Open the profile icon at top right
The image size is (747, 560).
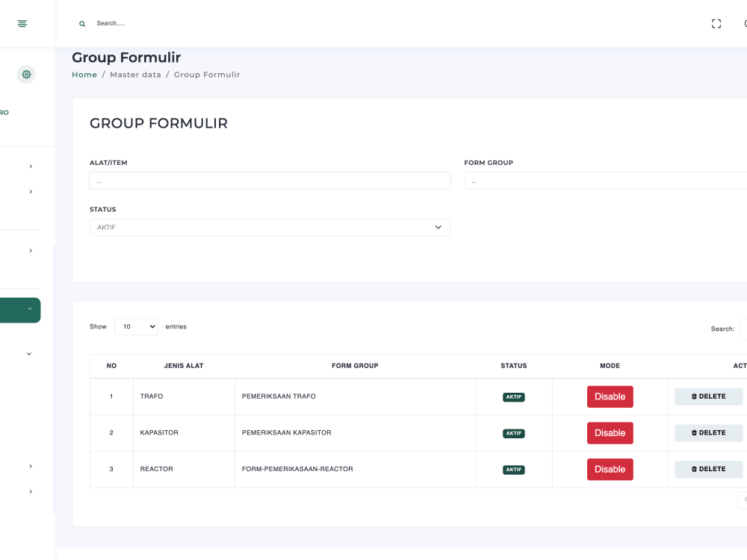point(745,23)
